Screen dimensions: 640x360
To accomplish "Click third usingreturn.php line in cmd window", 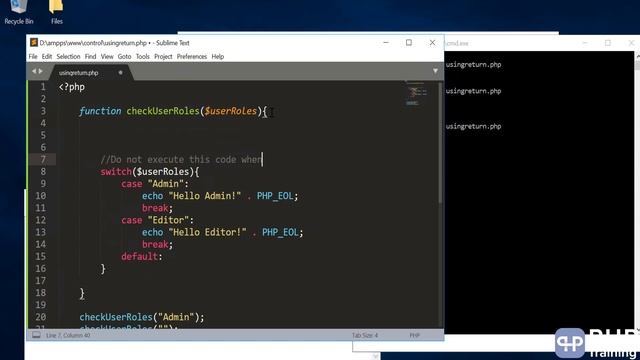I will point(473,126).
